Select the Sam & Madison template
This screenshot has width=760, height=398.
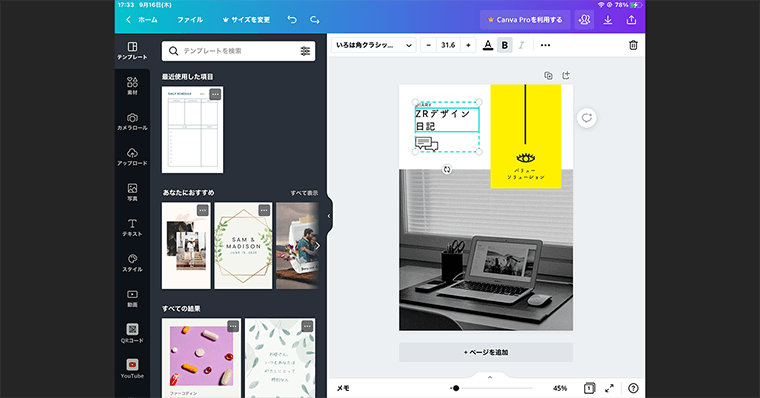pyautogui.click(x=243, y=246)
